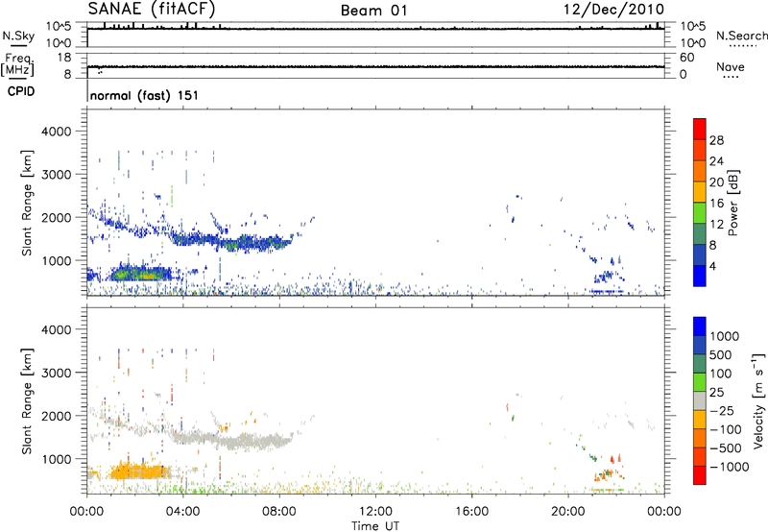The image size is (768, 532).
Task: Click the Slant Range [km] label of the power panel
Action: click(27, 203)
